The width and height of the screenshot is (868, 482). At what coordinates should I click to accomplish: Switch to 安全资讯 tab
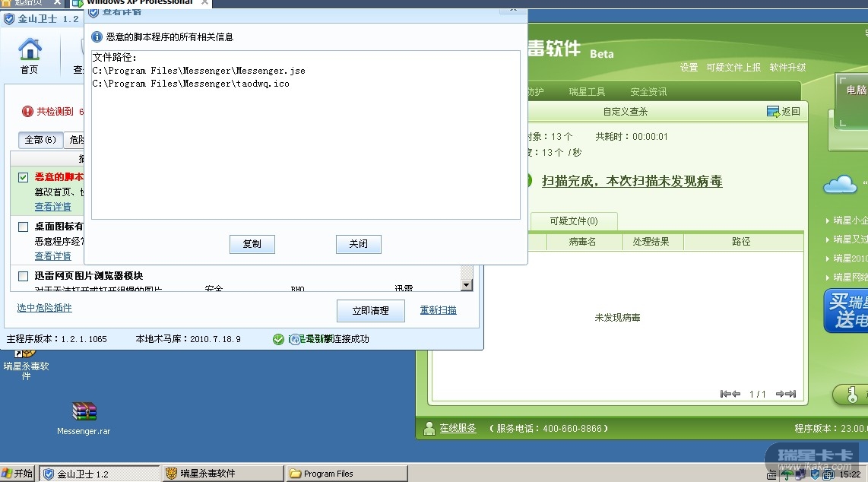(648, 92)
